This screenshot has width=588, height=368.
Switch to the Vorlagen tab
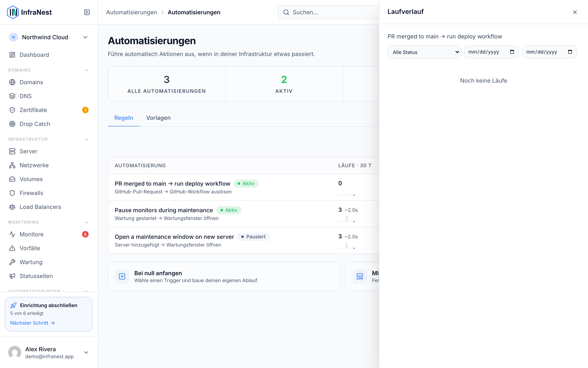click(158, 118)
